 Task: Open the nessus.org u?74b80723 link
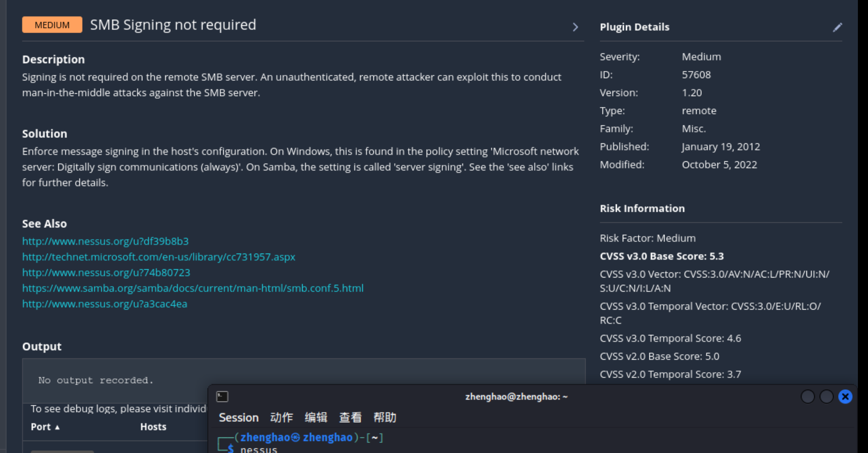106,272
